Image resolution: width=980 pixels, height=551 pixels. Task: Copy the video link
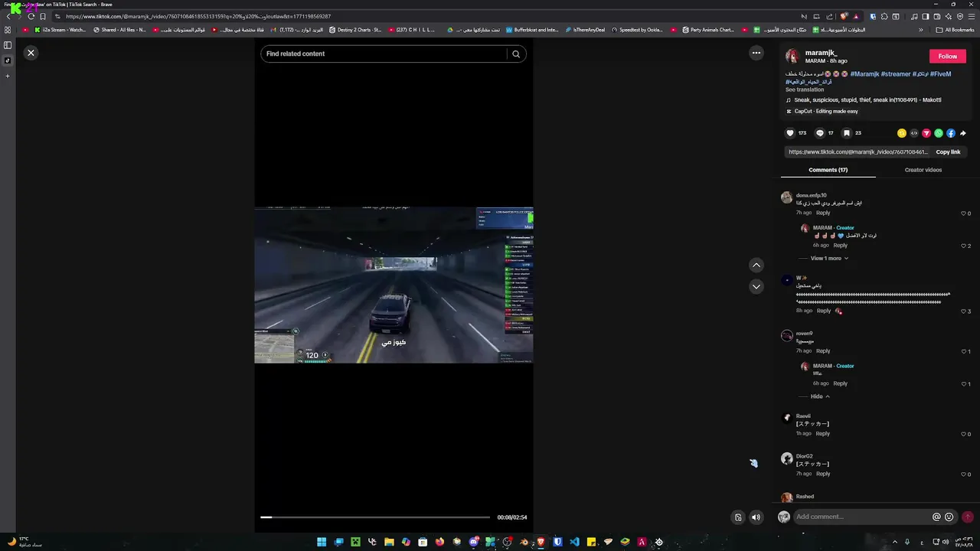948,152
